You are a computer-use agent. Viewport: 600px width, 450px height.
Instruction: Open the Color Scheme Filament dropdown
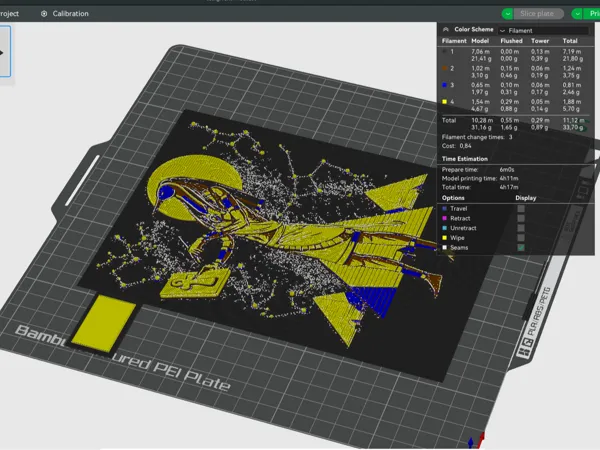pyautogui.click(x=543, y=31)
